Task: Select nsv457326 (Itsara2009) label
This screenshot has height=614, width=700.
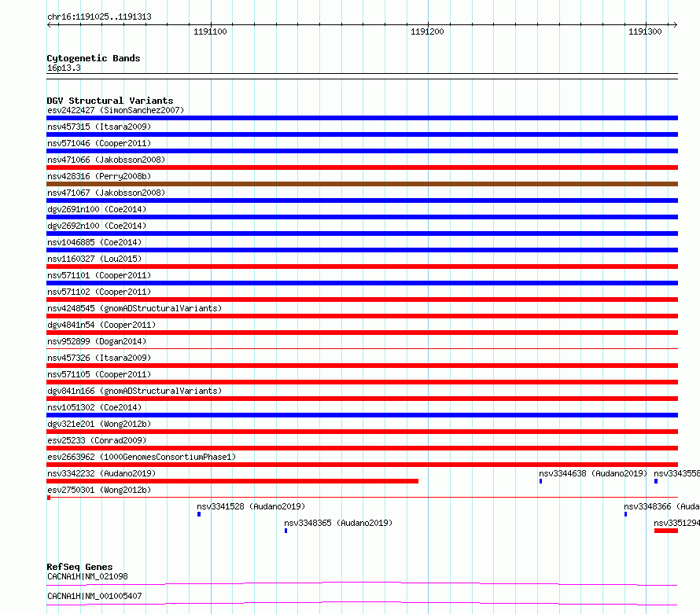Action: point(99,358)
